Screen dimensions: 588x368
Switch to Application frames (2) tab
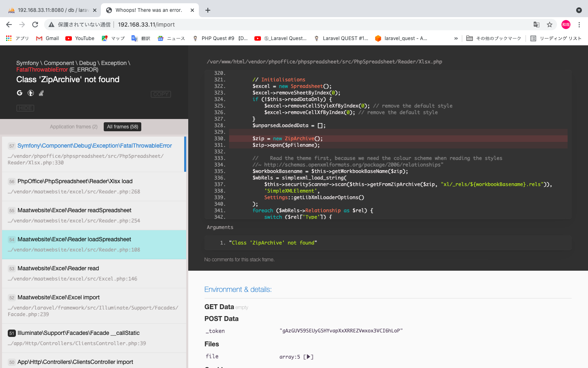pos(73,127)
